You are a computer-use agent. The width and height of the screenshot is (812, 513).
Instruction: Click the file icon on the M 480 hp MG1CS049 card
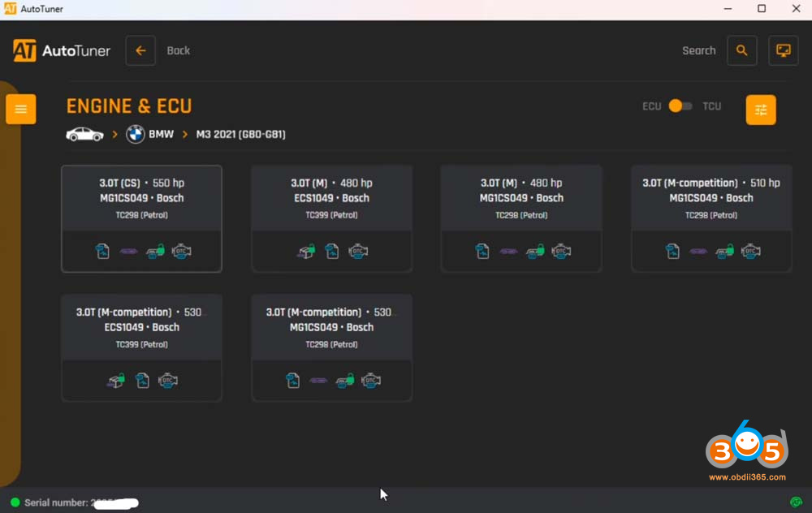click(482, 251)
